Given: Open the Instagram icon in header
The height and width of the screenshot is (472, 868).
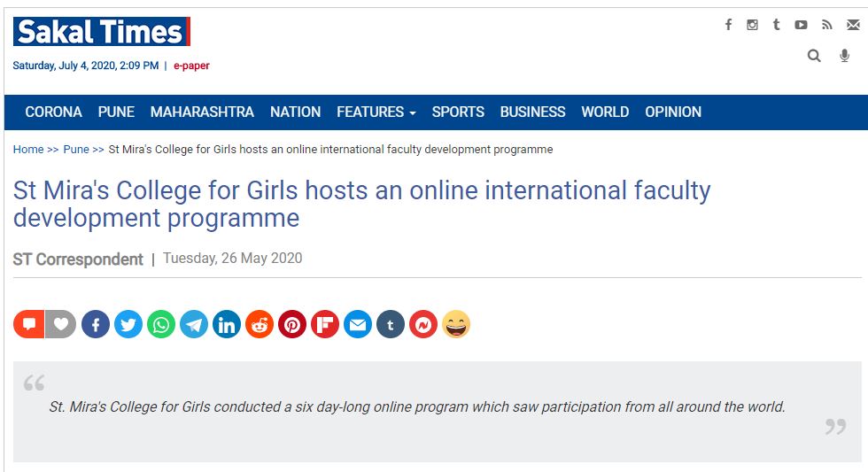Looking at the screenshot, I should point(752,25).
